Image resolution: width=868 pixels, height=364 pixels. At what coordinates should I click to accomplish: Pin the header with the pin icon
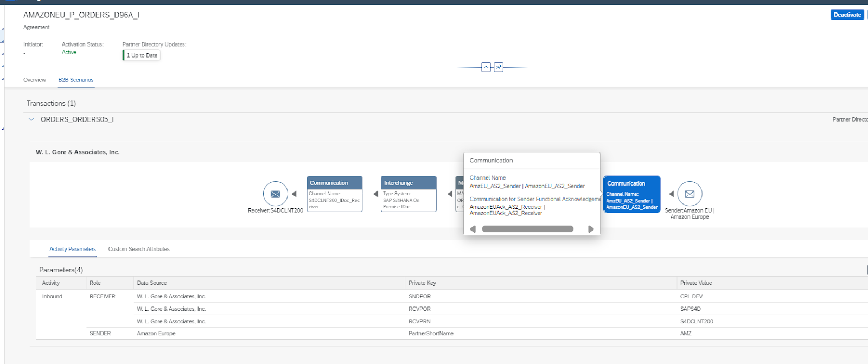[x=499, y=67]
